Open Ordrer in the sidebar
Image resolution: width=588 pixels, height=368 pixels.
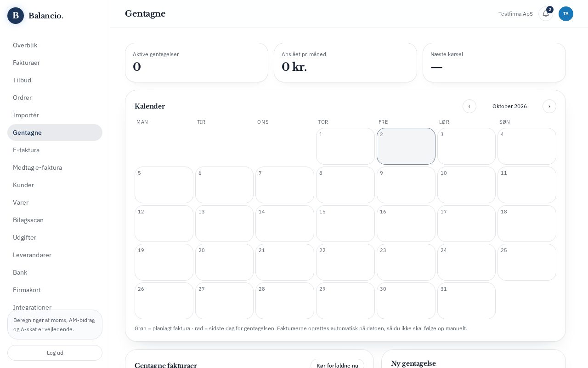tap(55, 98)
